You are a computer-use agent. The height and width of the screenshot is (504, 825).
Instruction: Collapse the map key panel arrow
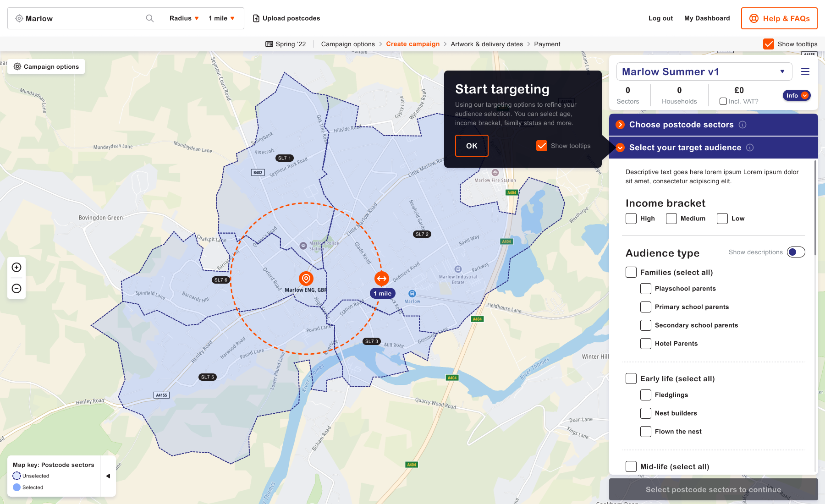(x=108, y=476)
